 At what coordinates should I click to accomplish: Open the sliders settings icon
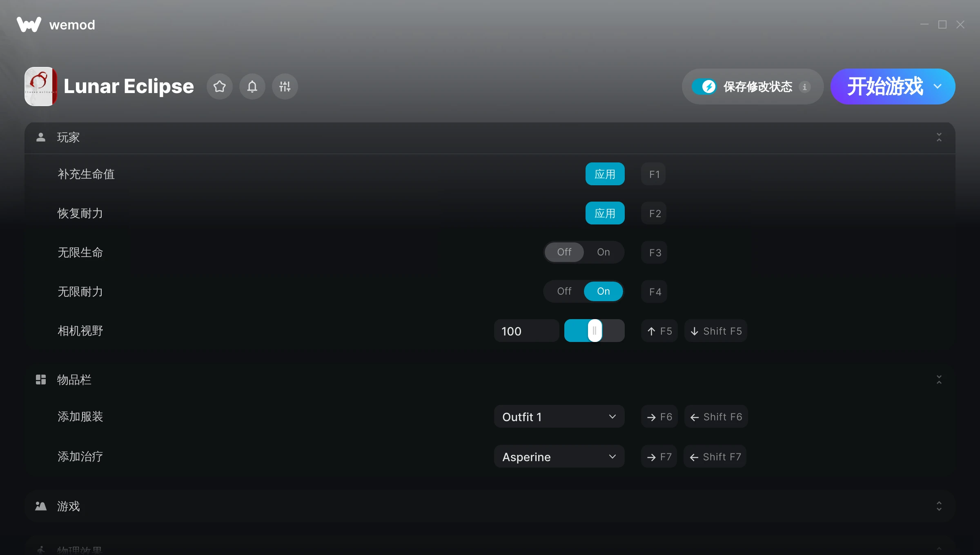tap(285, 87)
